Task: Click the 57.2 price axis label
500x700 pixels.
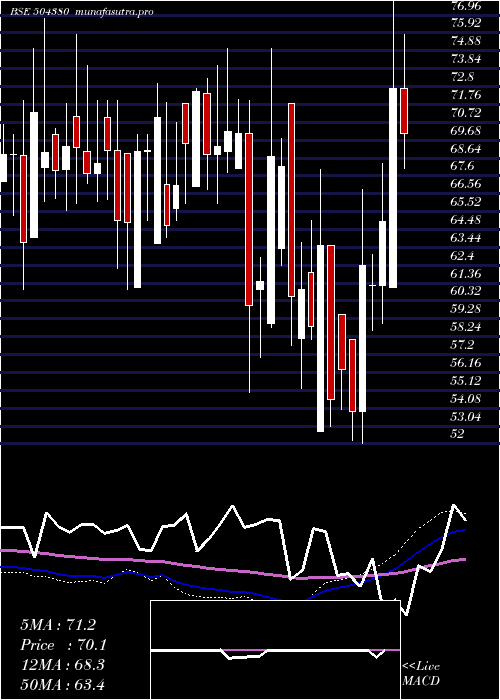Action: click(462, 345)
